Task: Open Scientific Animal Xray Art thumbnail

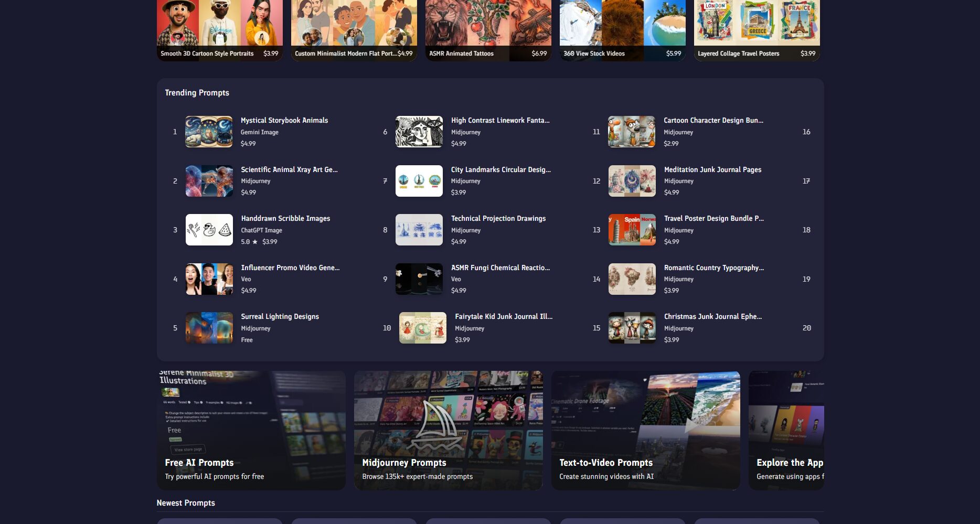Action: coord(209,181)
